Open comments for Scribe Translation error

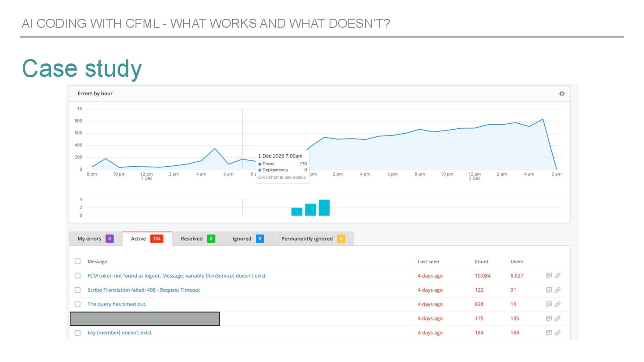(549, 290)
